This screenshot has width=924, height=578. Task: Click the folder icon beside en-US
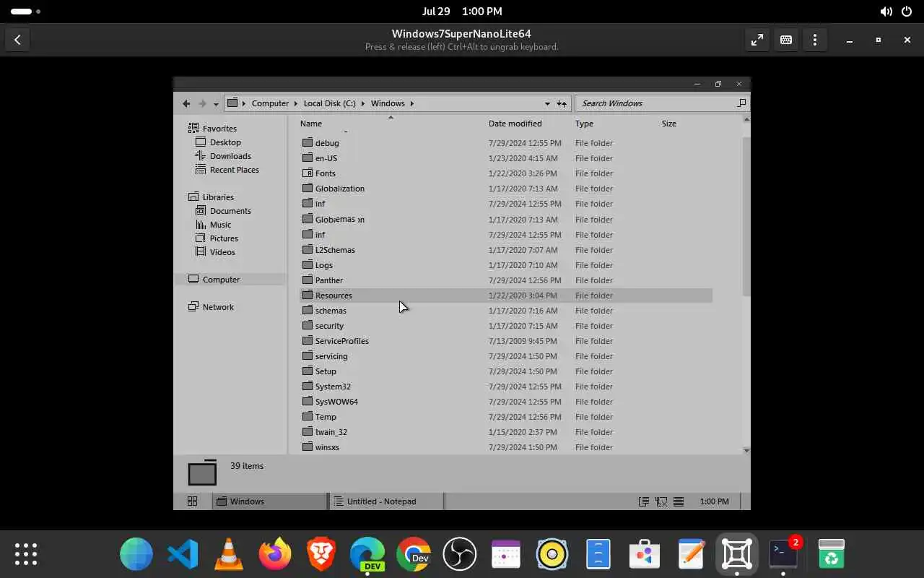[307, 158]
